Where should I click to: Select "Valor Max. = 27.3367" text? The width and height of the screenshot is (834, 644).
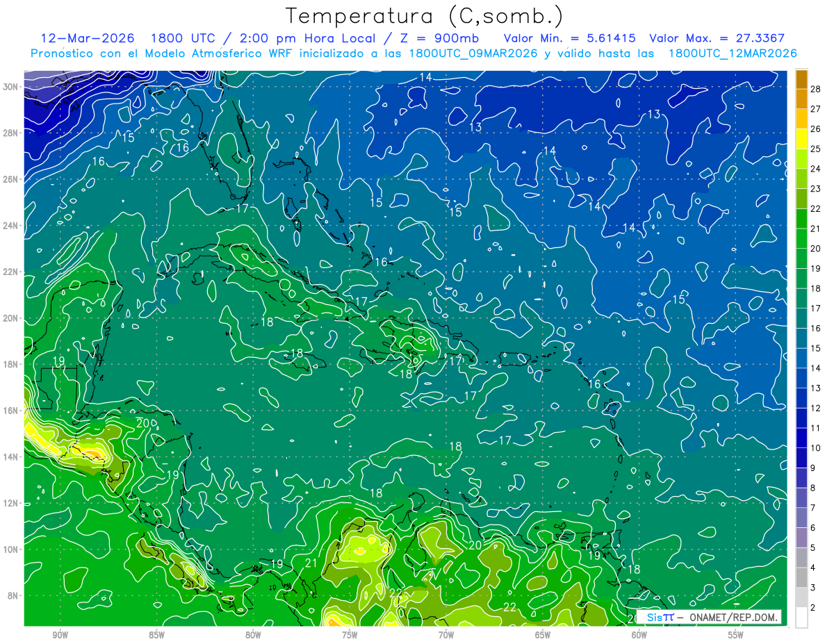point(717,38)
